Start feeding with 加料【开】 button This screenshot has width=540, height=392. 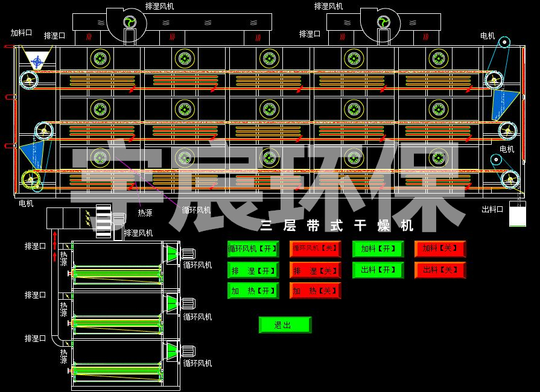[x=378, y=248]
